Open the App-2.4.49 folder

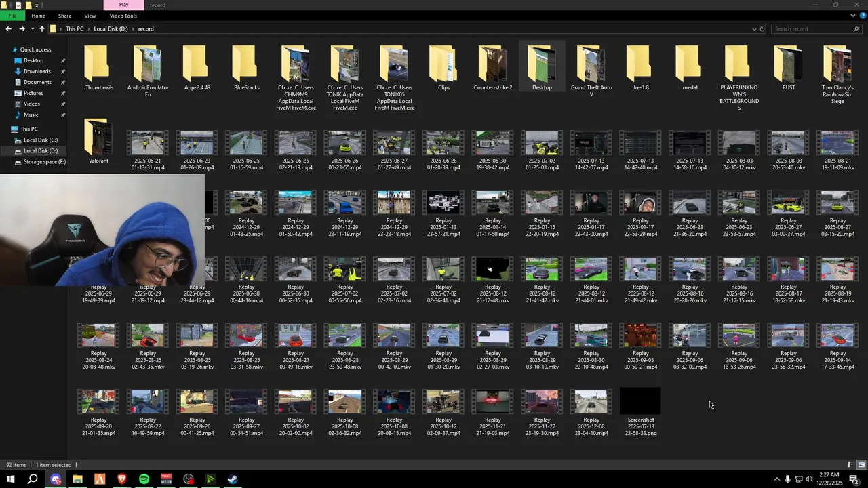[x=197, y=68]
